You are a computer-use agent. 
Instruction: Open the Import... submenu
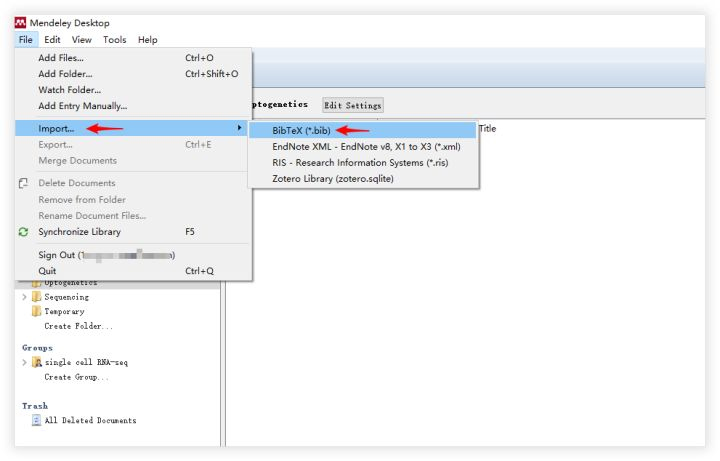tap(131, 129)
